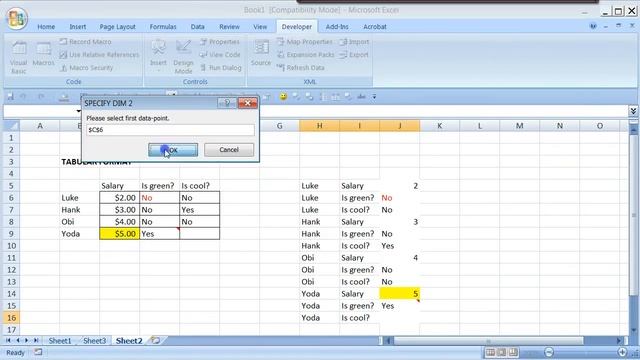Click the zoom in plus button
640x360 pixels.
pos(622,352)
